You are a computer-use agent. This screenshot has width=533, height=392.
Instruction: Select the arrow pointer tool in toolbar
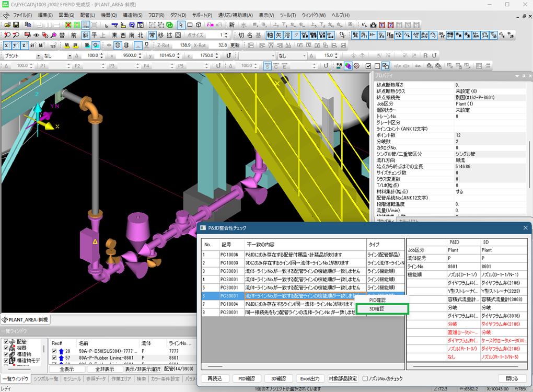181,25
